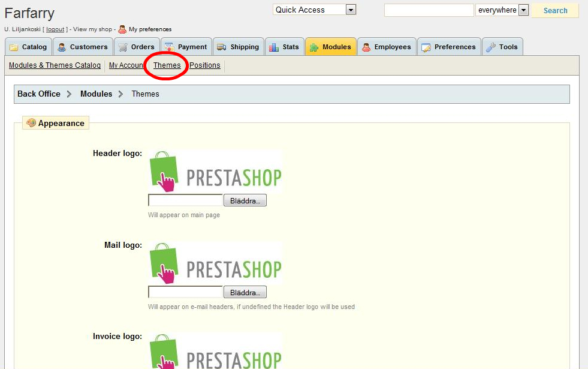This screenshot has width=588, height=369.
Task: Click the Employees person icon
Action: point(366,47)
